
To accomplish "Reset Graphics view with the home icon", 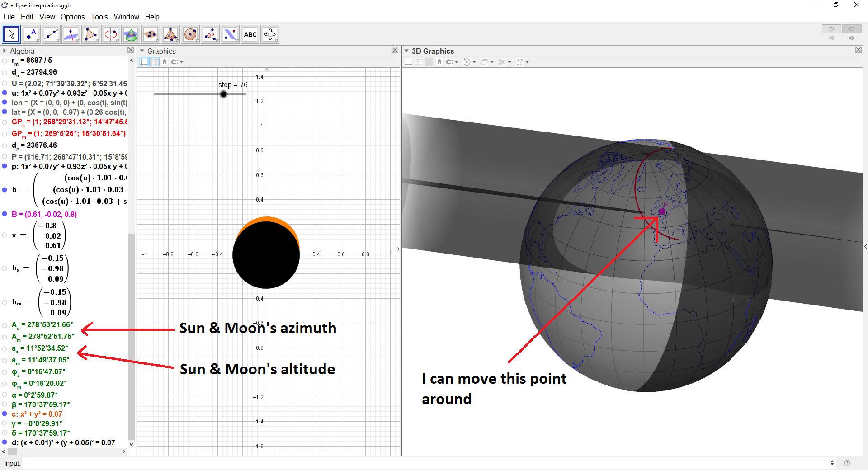I will click(165, 62).
